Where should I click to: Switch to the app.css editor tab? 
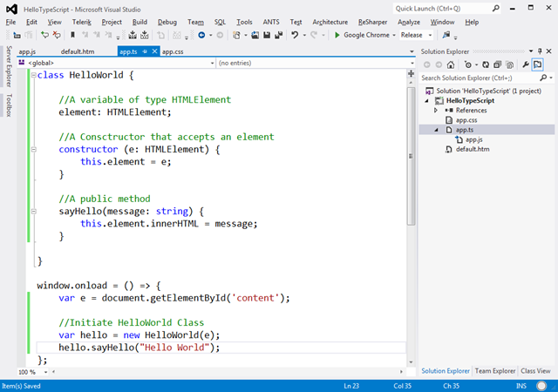click(173, 51)
